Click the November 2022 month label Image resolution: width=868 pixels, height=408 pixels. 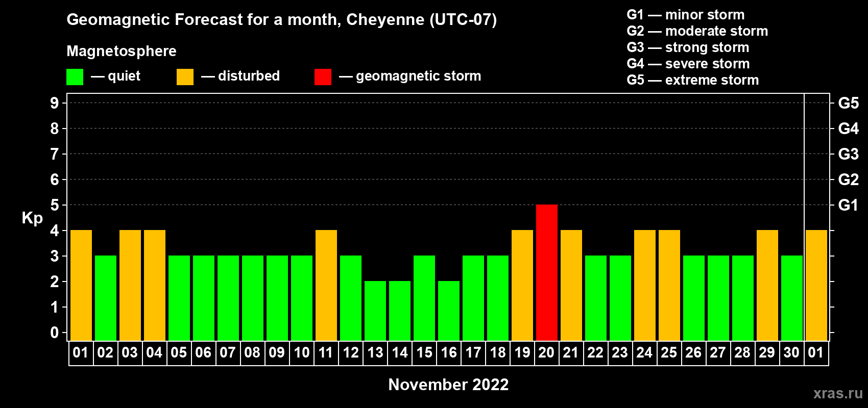pyautogui.click(x=448, y=385)
